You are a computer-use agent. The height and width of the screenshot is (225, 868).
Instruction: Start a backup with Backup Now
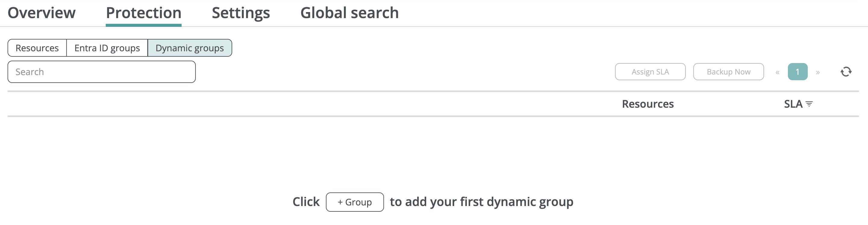(x=728, y=72)
